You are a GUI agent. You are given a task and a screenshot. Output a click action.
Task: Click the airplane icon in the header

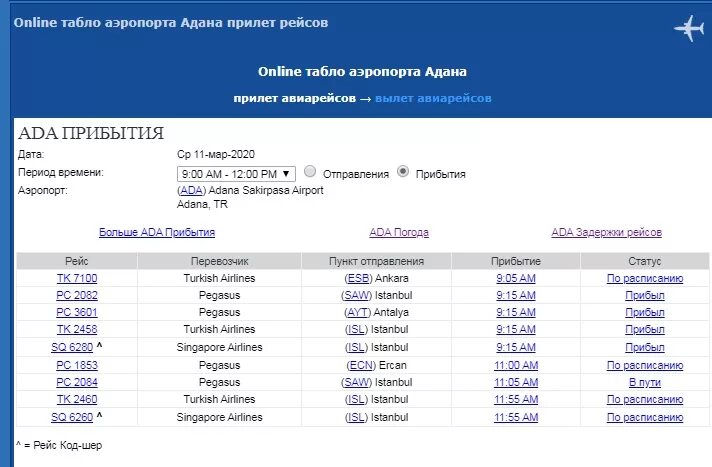coord(689,28)
